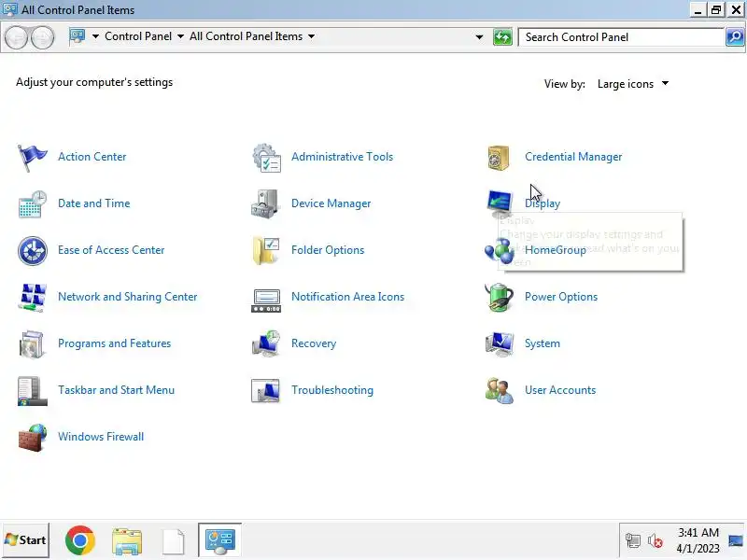Click the Date and Time calendar icon
This screenshot has height=560, width=747.
click(x=32, y=203)
